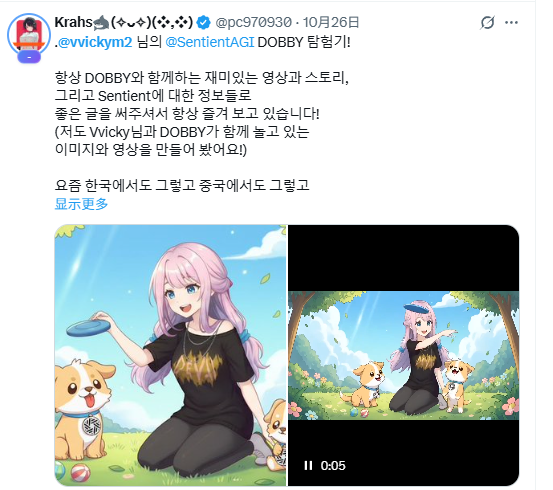
Task: Expand the post with 显示更多
Action: (81, 204)
